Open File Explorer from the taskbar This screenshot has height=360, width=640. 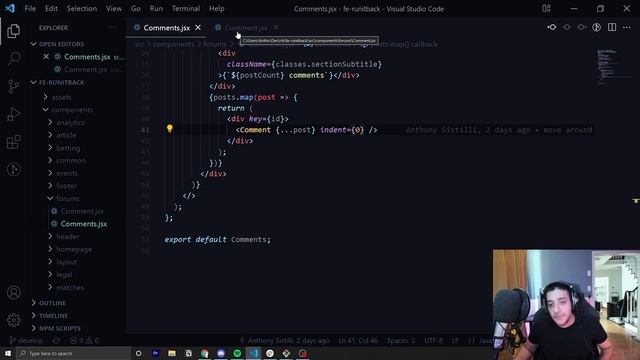[x=172, y=353]
